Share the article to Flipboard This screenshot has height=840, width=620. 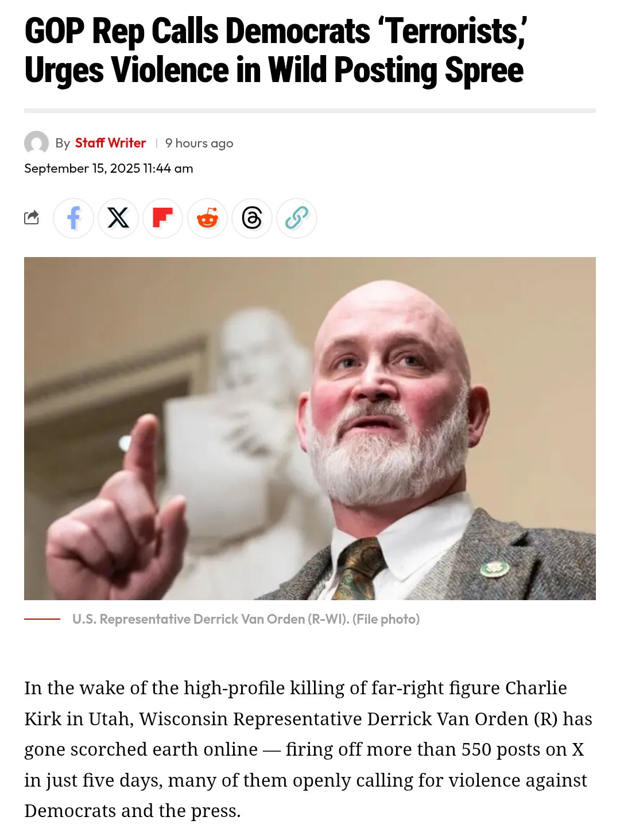163,218
